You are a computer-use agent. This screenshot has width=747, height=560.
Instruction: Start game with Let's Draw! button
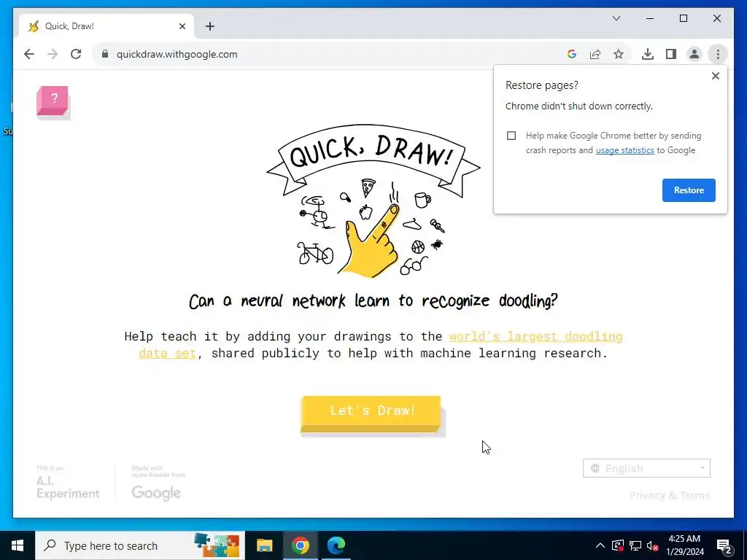pos(371,413)
